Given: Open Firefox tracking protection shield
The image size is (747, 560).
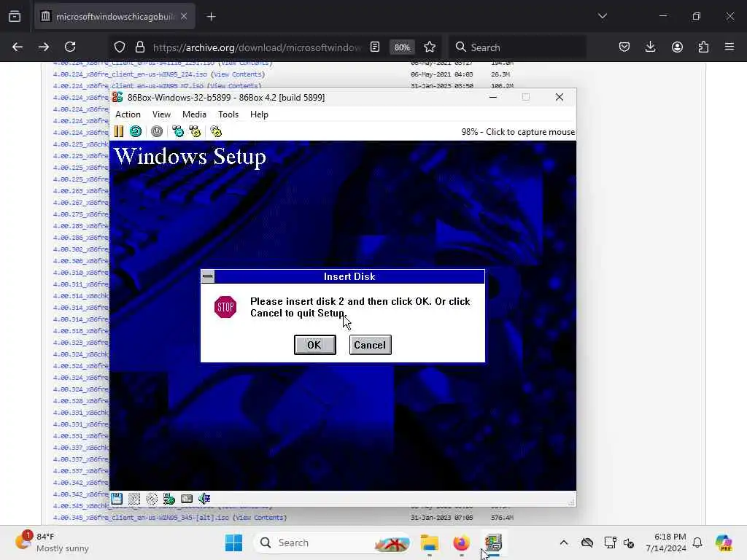Looking at the screenshot, I should [120, 47].
